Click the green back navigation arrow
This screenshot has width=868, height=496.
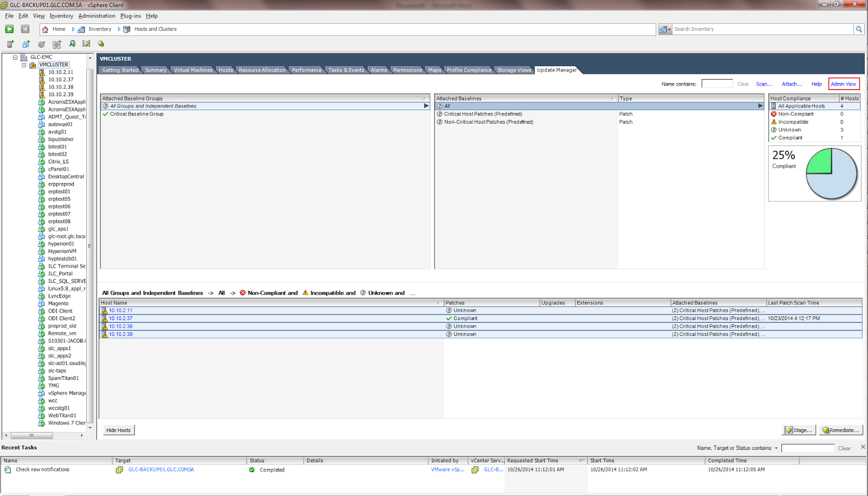[9, 29]
